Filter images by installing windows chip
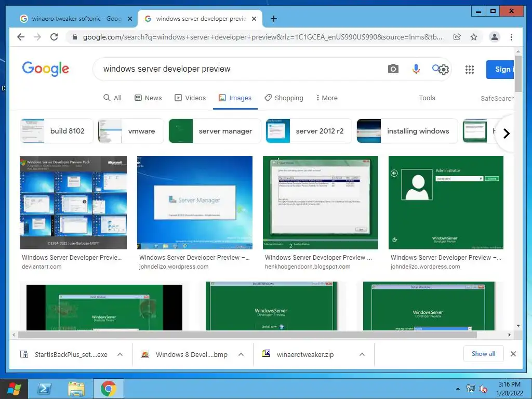 click(x=407, y=131)
